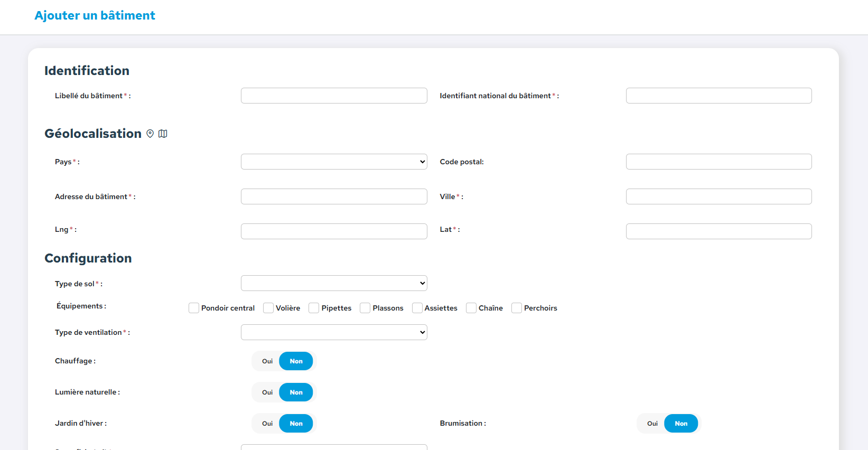Check the Pondoir central checkbox
The width and height of the screenshot is (868, 450).
coord(194,308)
